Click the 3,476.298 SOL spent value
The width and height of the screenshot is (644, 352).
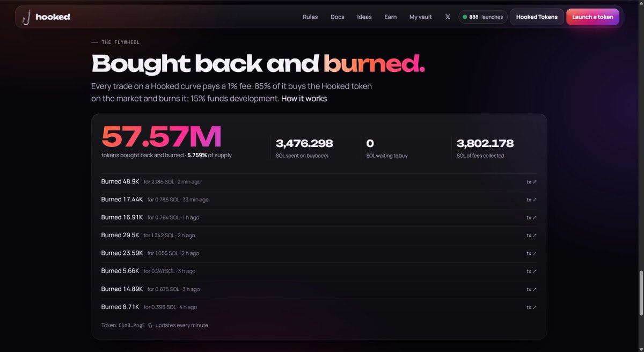304,143
